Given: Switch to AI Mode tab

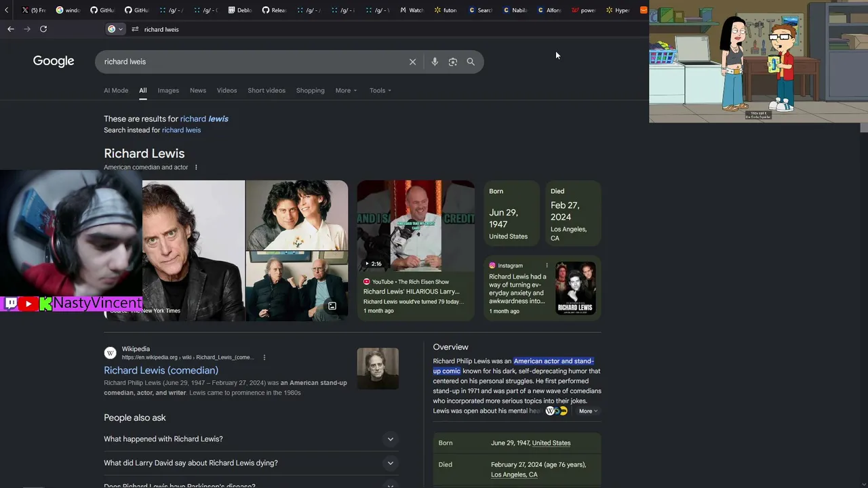Looking at the screenshot, I should click(116, 90).
